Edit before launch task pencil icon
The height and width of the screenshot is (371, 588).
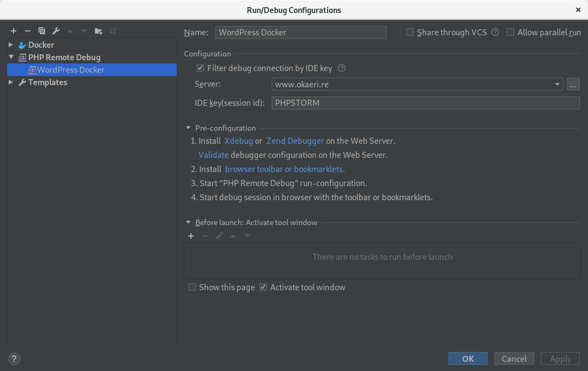click(219, 236)
